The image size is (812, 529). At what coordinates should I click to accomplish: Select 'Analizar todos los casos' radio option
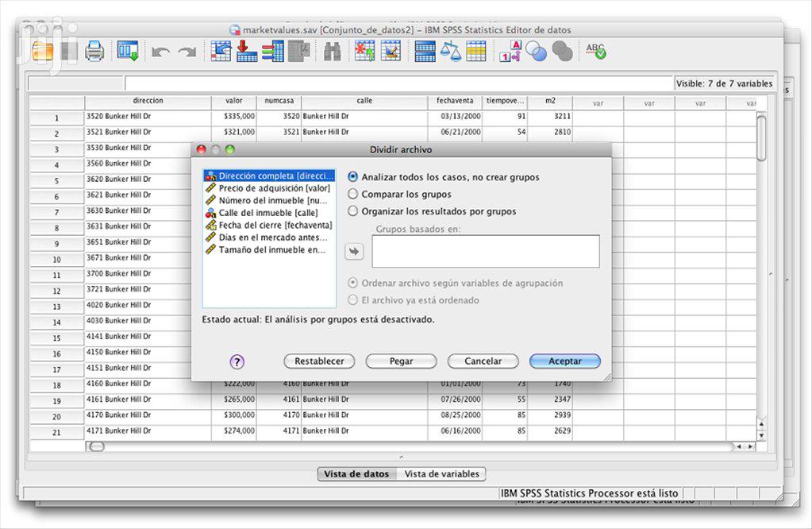(352, 176)
